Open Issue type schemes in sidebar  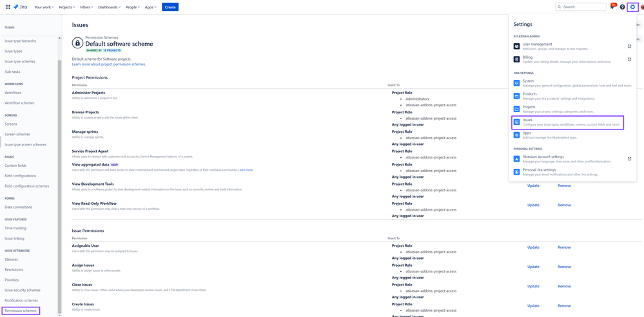coord(20,61)
